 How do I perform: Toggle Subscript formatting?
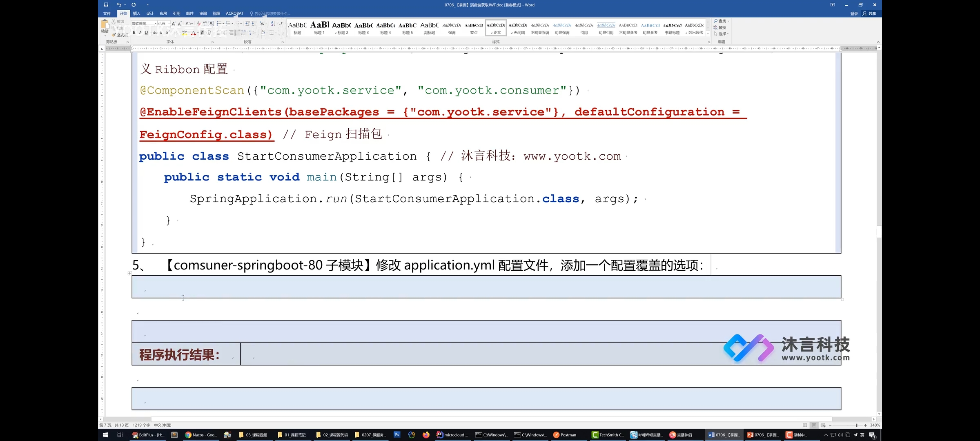[161, 33]
